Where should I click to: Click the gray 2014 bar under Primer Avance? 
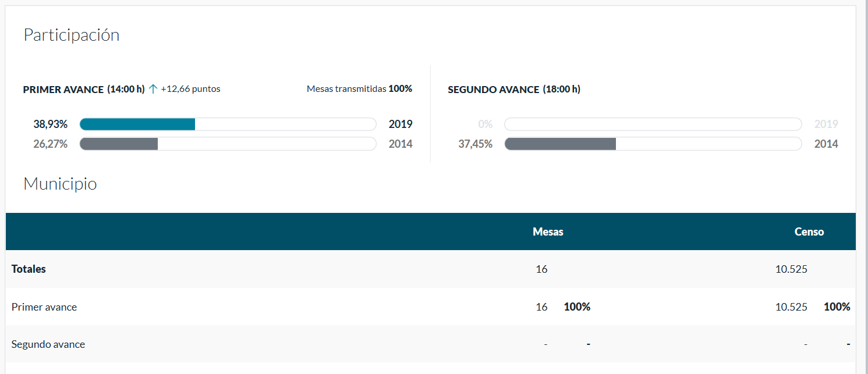pos(119,144)
